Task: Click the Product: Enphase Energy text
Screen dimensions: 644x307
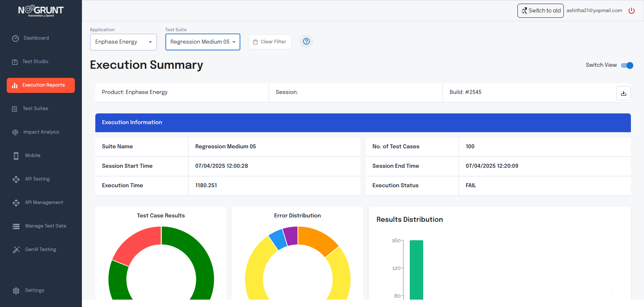Action: 135,92
